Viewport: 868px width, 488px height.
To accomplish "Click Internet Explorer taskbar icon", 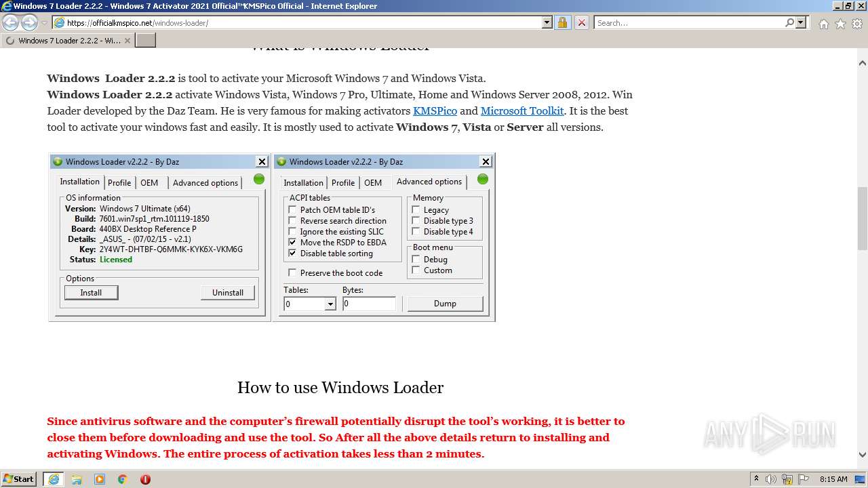I will (54, 479).
